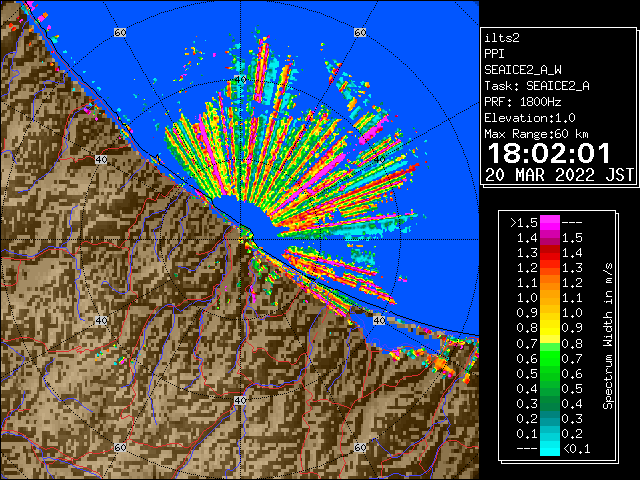640x480 pixels.
Task: Select the product name "SEAICE2_A_W"
Action: (523, 70)
